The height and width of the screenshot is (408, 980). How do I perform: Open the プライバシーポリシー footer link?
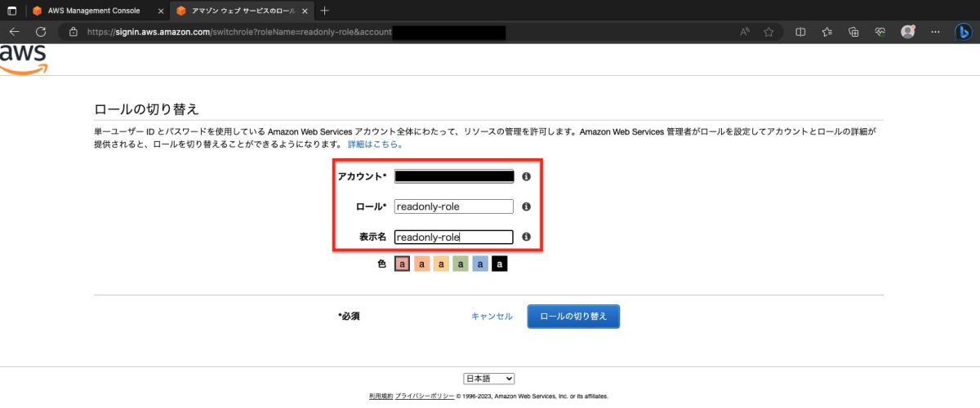pyautogui.click(x=424, y=396)
